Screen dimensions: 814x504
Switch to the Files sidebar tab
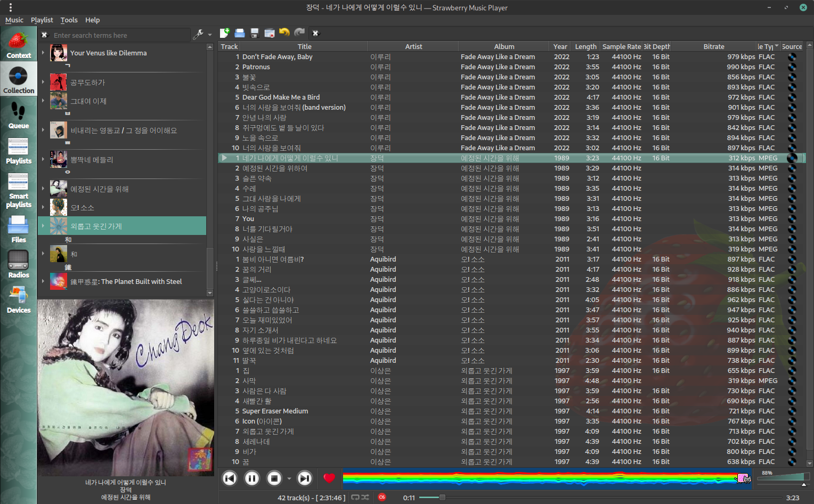click(18, 229)
